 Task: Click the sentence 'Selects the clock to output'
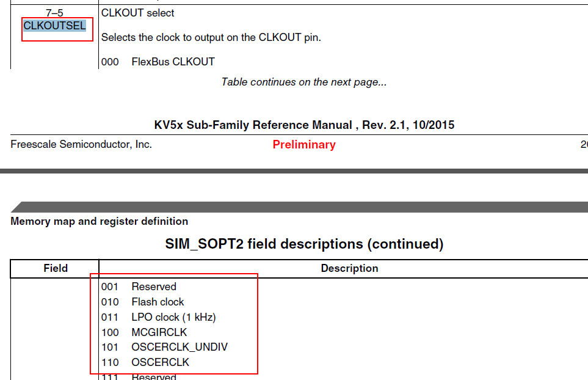tap(211, 37)
